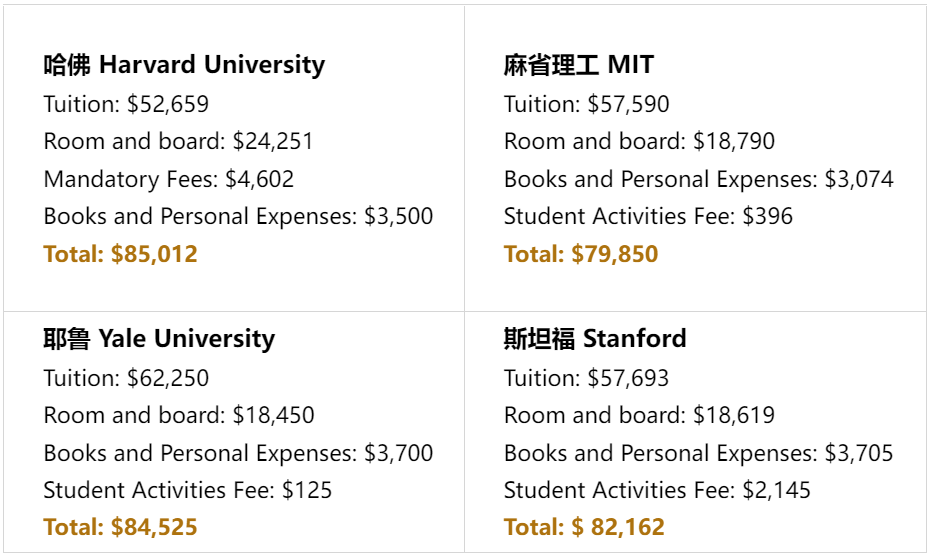Select Yale's Books and Personal Expenses $3,700
931x558 pixels.
click(238, 453)
